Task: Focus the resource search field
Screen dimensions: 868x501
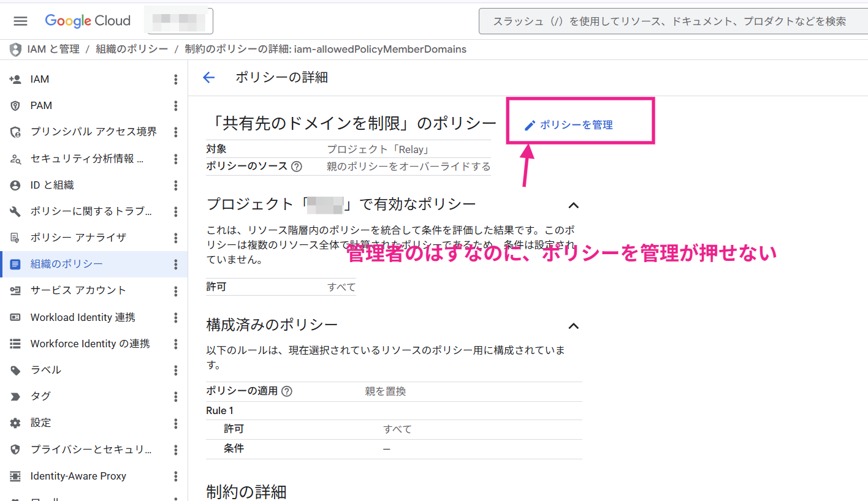Action: (672, 21)
